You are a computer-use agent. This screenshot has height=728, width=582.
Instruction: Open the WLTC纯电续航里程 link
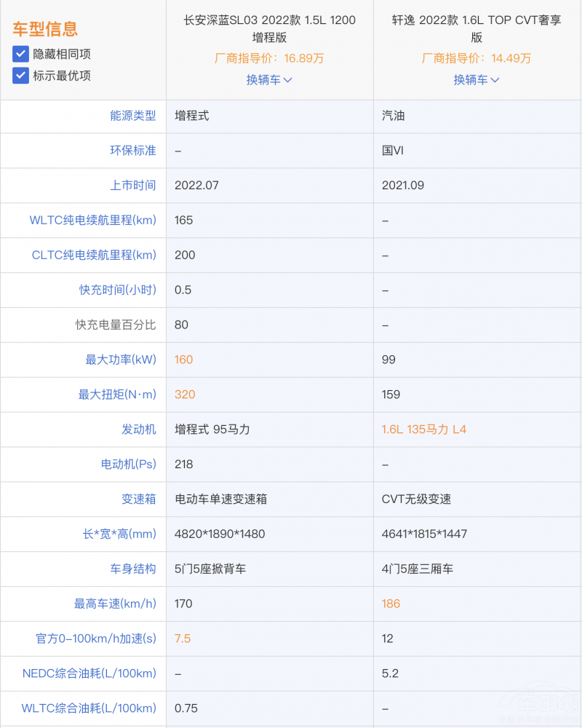[94, 220]
